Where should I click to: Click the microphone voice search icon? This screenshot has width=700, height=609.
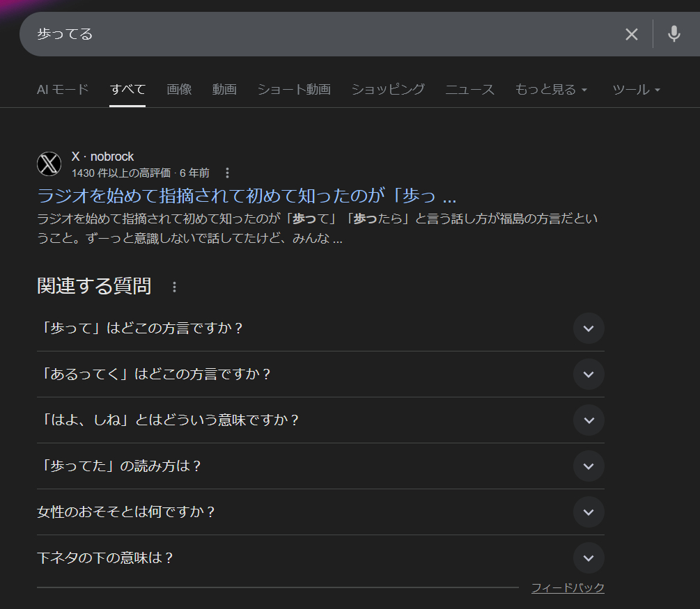tap(674, 33)
